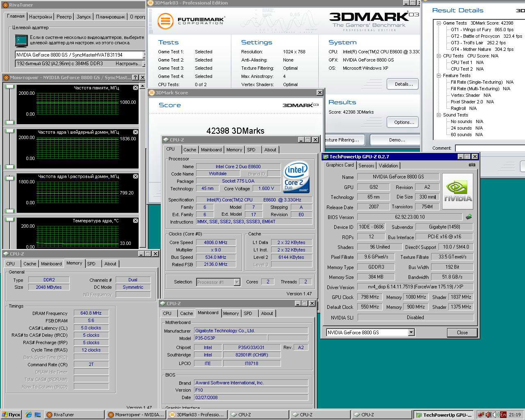Click the 4806.0 MHz Core Speed value
Image resolution: width=525 pixels, height=420 pixels.
point(216,242)
